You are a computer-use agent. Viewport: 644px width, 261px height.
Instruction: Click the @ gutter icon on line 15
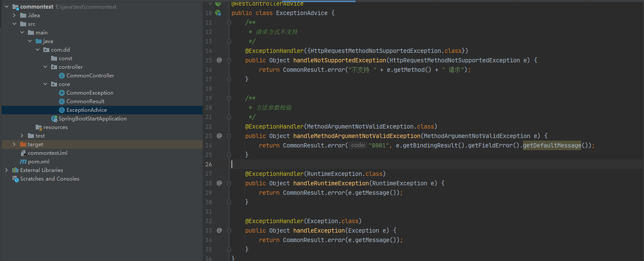pos(219,60)
